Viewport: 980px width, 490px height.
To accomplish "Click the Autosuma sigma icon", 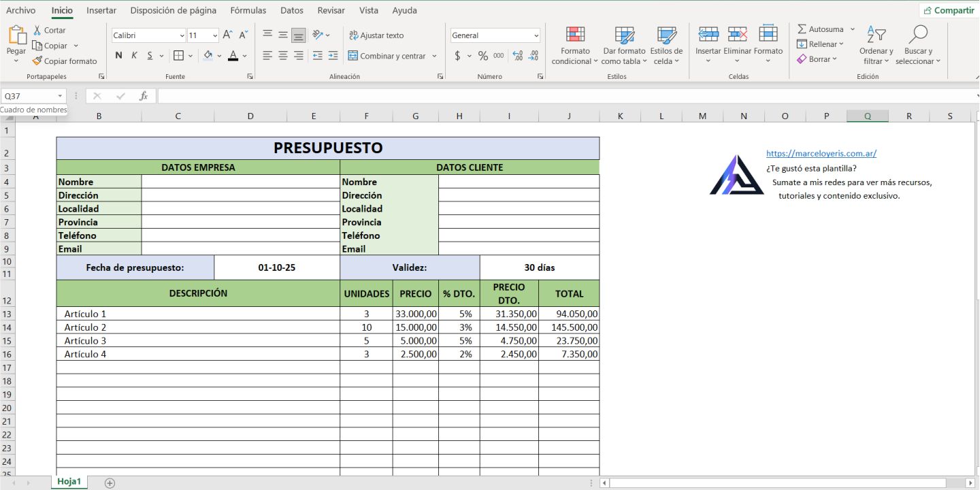I will [802, 29].
